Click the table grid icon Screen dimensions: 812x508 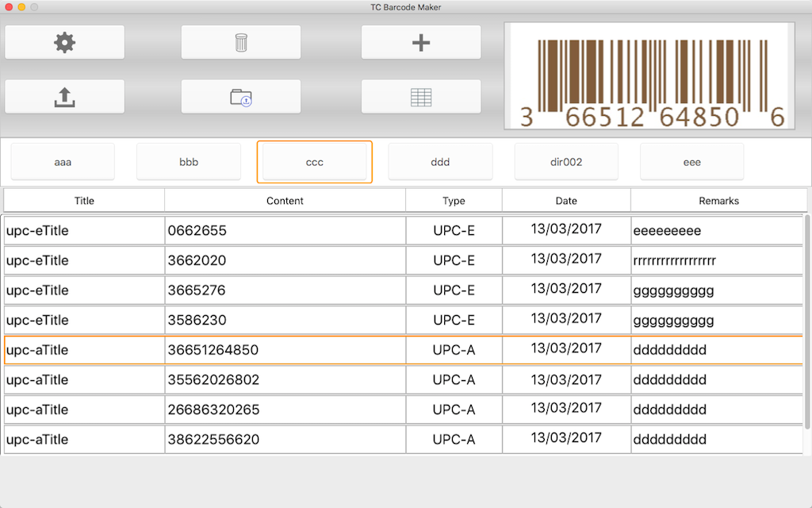(x=421, y=96)
